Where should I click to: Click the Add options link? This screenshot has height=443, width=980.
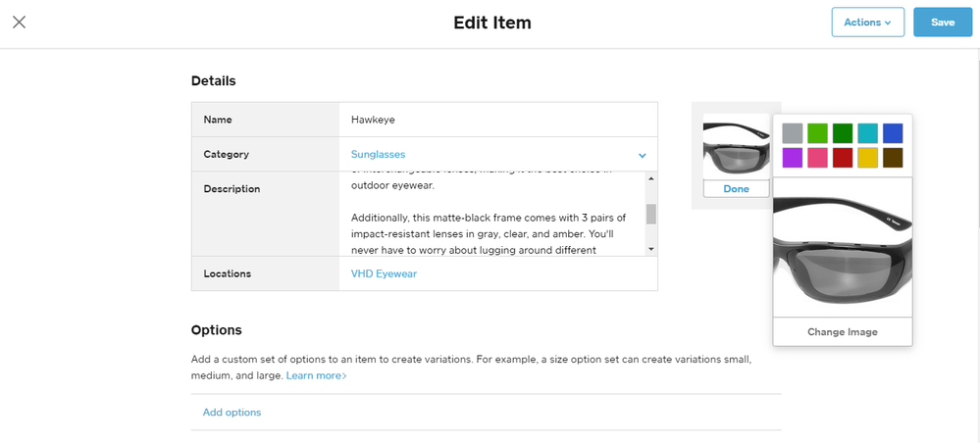tap(232, 413)
